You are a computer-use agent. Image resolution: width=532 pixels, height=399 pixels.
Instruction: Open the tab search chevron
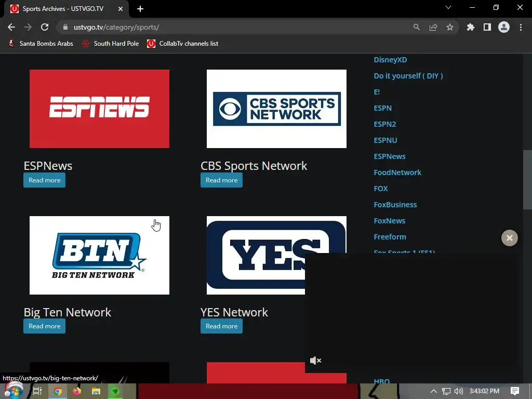pos(448,7)
